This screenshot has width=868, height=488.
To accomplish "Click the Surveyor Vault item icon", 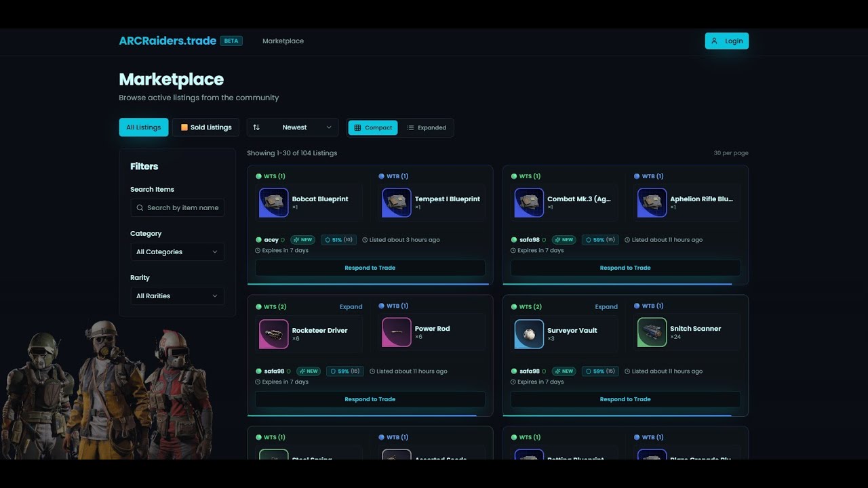I will tap(529, 334).
